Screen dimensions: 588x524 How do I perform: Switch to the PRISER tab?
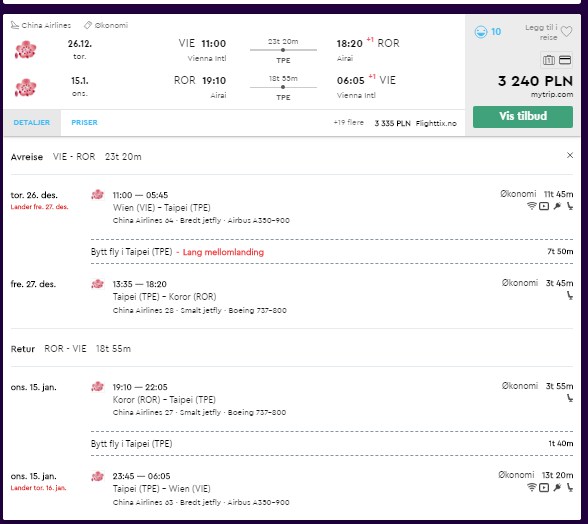pos(84,123)
